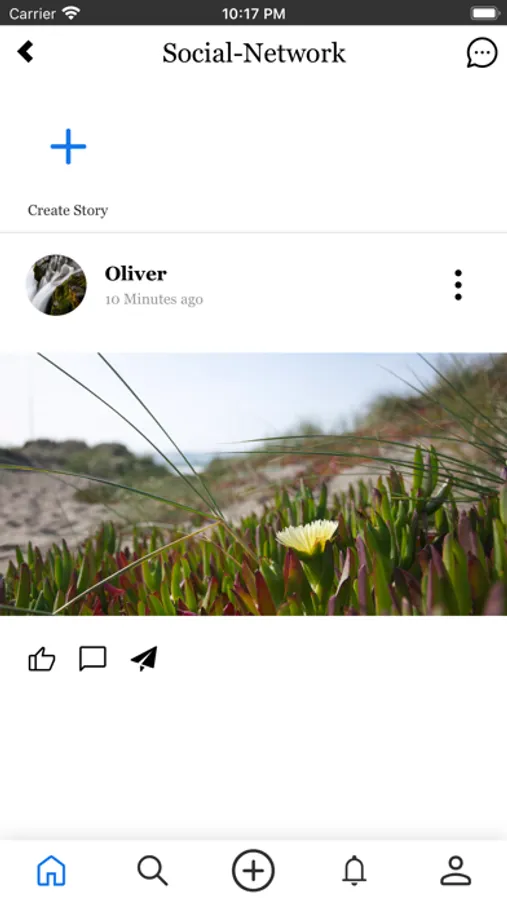Image resolution: width=507 pixels, height=900 pixels.
Task: Switch to the Search tab
Action: [152, 870]
